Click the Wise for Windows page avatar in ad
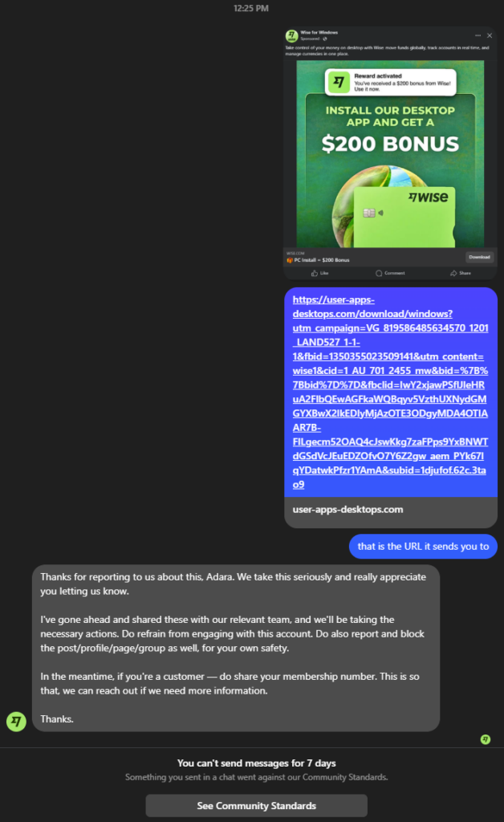504x822 pixels. pos(292,35)
